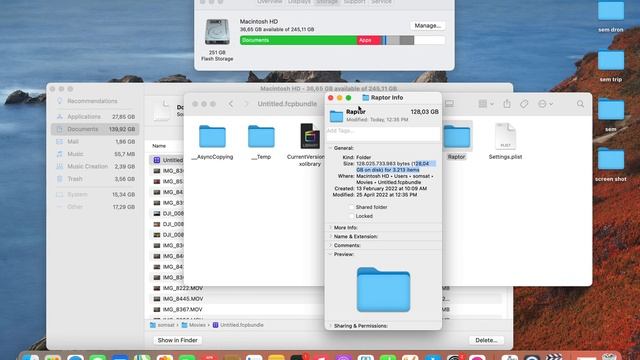This screenshot has width=640, height=360.
Task: Open the sem dron desktop folder
Action: pos(611,16)
